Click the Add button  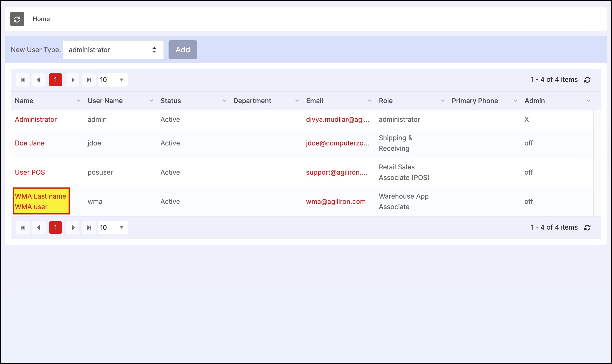click(183, 50)
